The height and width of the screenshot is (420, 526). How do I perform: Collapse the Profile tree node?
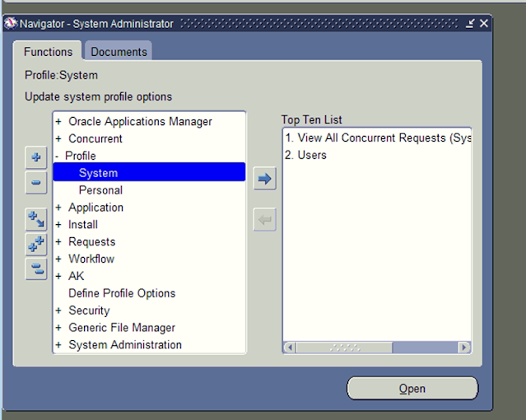(57, 156)
